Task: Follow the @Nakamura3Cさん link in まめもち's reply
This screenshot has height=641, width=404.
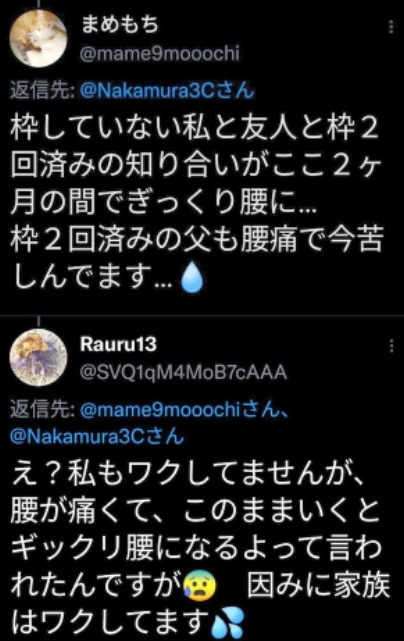Action: point(167,90)
